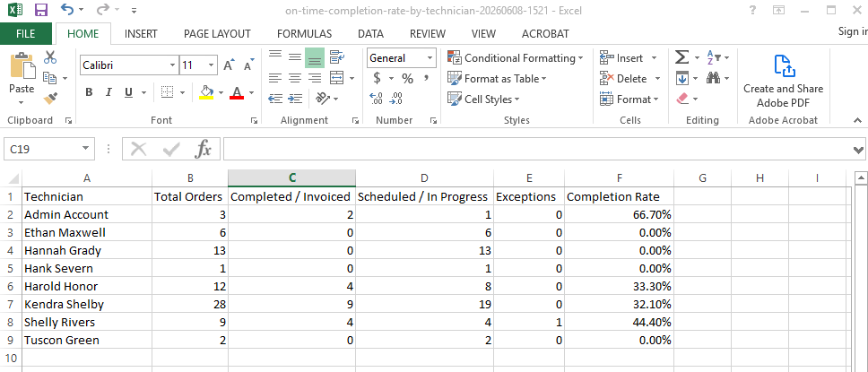Open the font name dropdown
This screenshot has height=372, width=868.
tap(173, 65)
